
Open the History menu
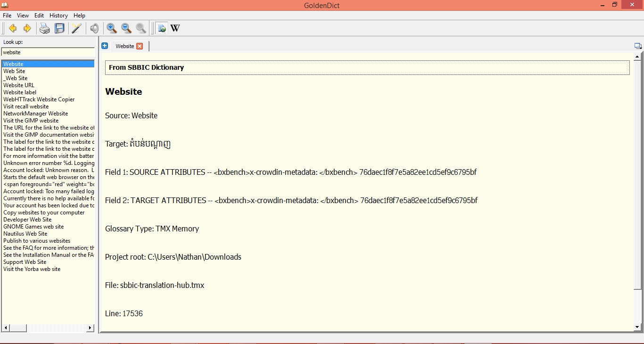(x=59, y=16)
